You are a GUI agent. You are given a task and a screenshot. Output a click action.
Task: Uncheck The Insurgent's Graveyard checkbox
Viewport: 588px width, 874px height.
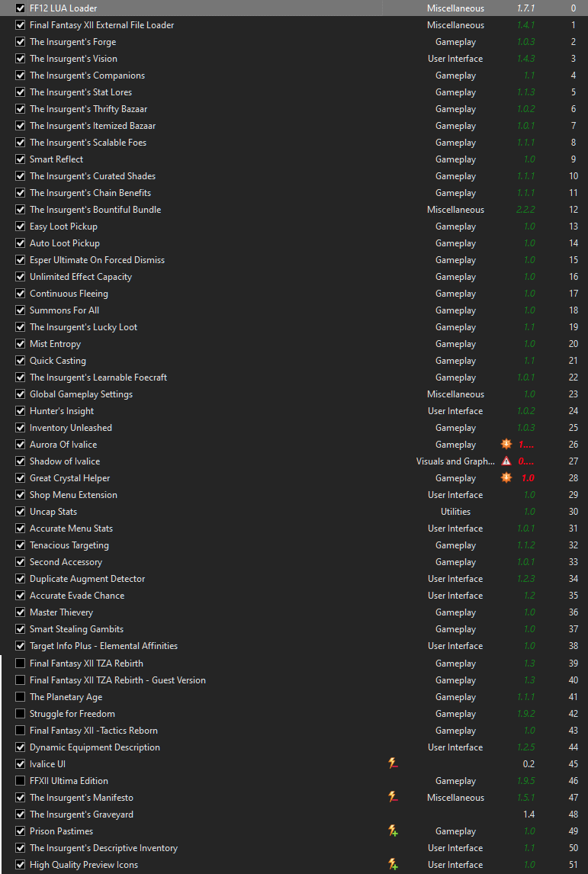tap(20, 815)
